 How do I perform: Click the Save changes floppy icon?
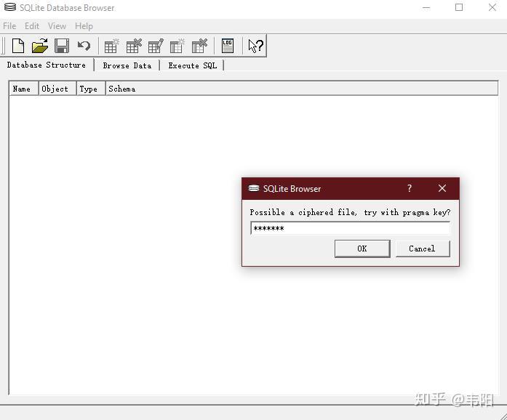point(62,46)
